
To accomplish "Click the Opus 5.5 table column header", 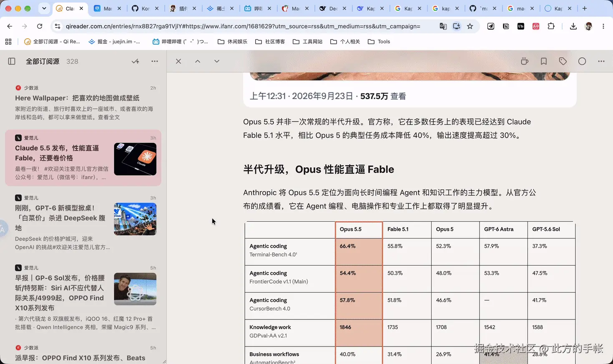I will point(359,229).
